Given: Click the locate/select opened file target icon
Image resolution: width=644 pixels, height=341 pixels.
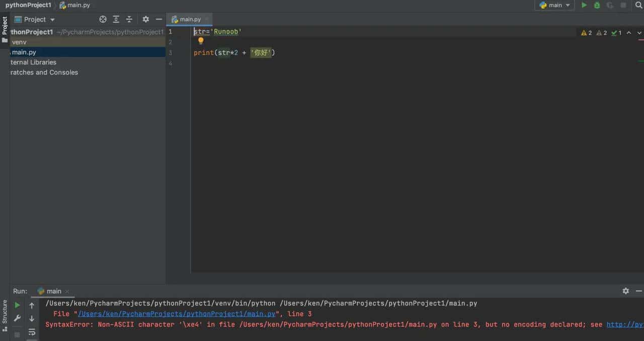Looking at the screenshot, I should coord(103,19).
